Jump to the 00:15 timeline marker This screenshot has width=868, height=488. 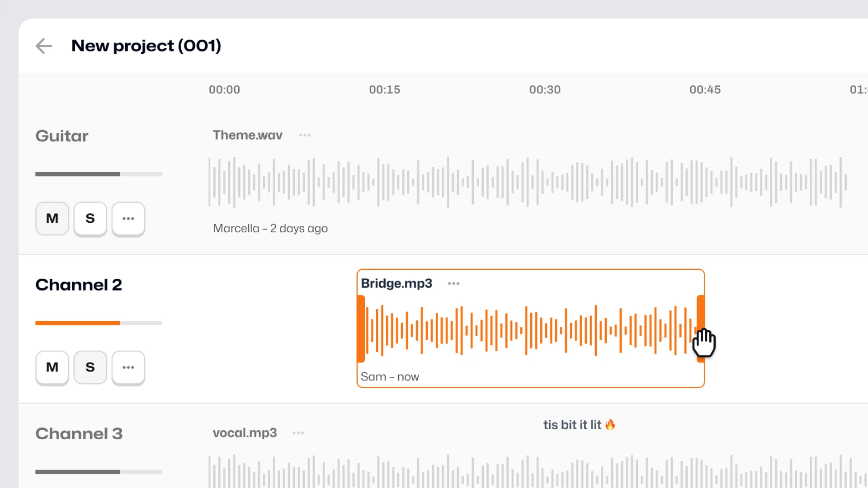(x=385, y=89)
